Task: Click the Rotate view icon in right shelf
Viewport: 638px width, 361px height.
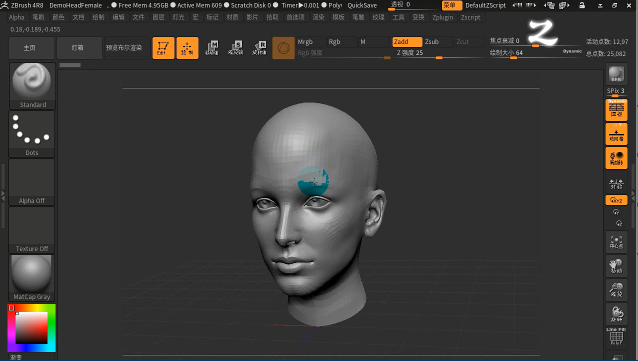Action: 616,314
